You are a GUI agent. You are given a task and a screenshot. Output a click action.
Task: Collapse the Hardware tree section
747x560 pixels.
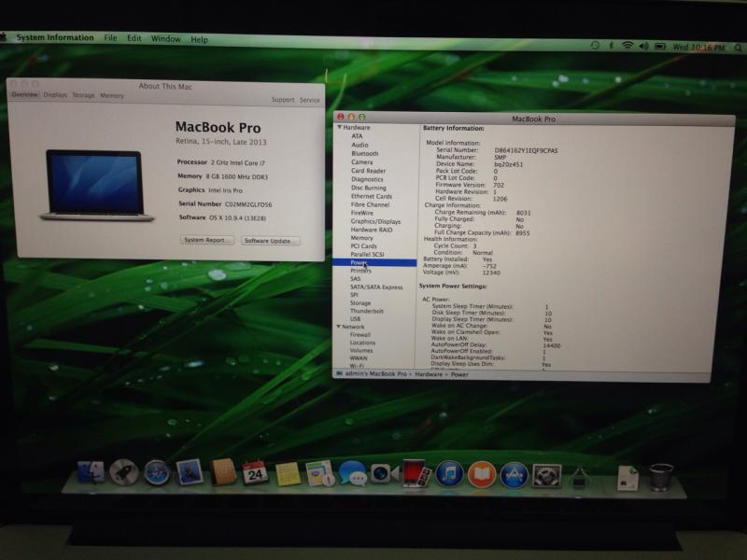point(340,127)
